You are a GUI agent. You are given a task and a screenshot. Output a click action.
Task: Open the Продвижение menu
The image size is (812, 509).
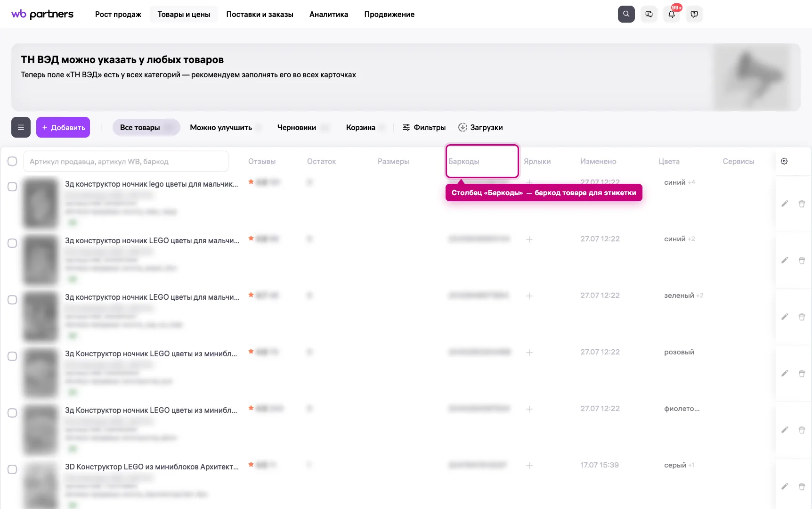(390, 14)
